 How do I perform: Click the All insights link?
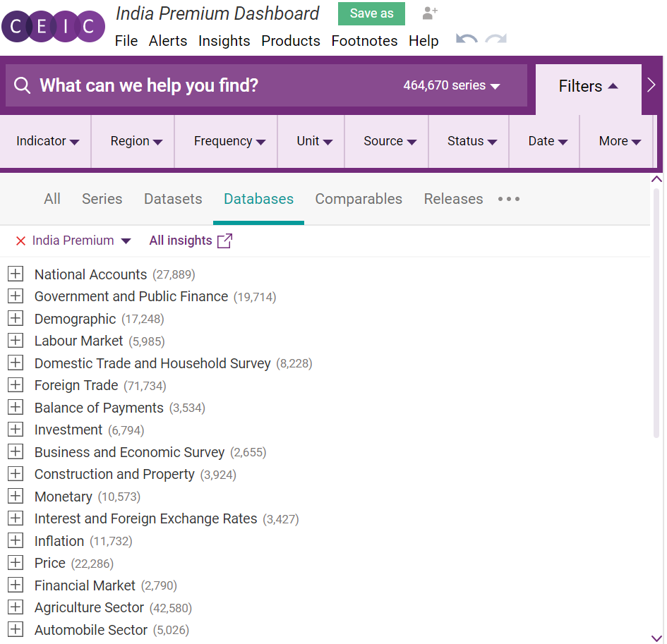pyautogui.click(x=181, y=241)
